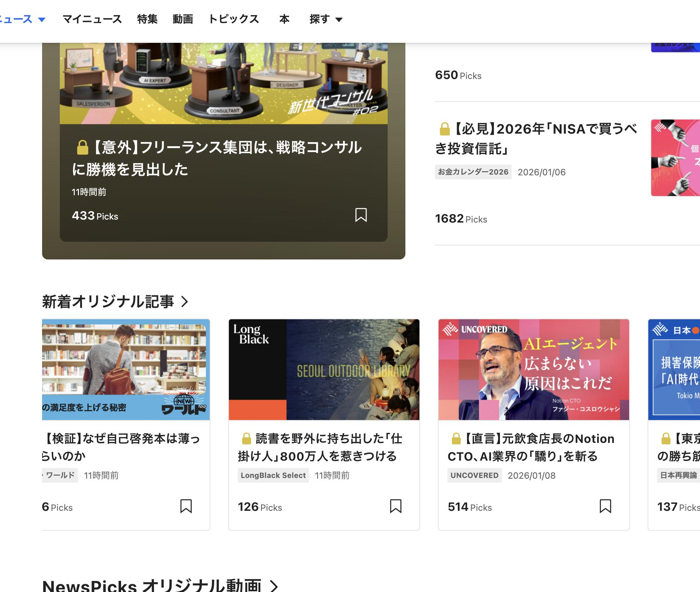
Task: Open the pink NISA article thumbnail
Action: click(676, 158)
